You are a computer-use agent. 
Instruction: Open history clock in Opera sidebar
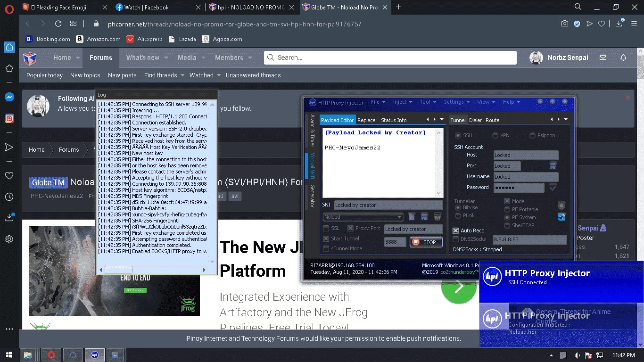point(9,197)
